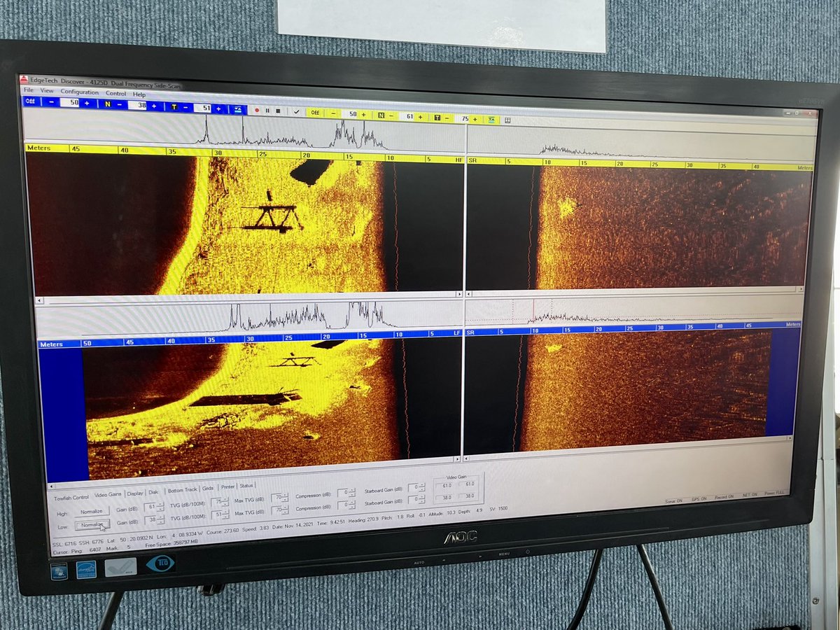Click the checkmark toolbar icon
The width and height of the screenshot is (840, 630).
point(296,111)
